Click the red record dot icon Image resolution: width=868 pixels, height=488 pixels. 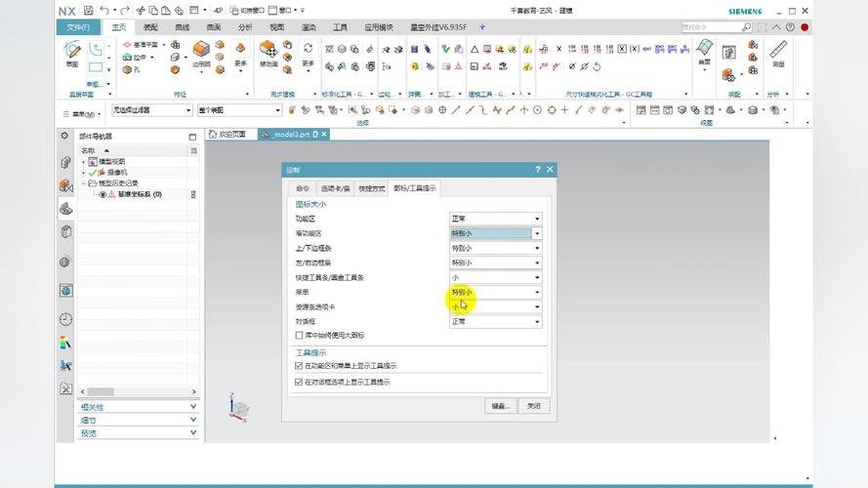805,27
